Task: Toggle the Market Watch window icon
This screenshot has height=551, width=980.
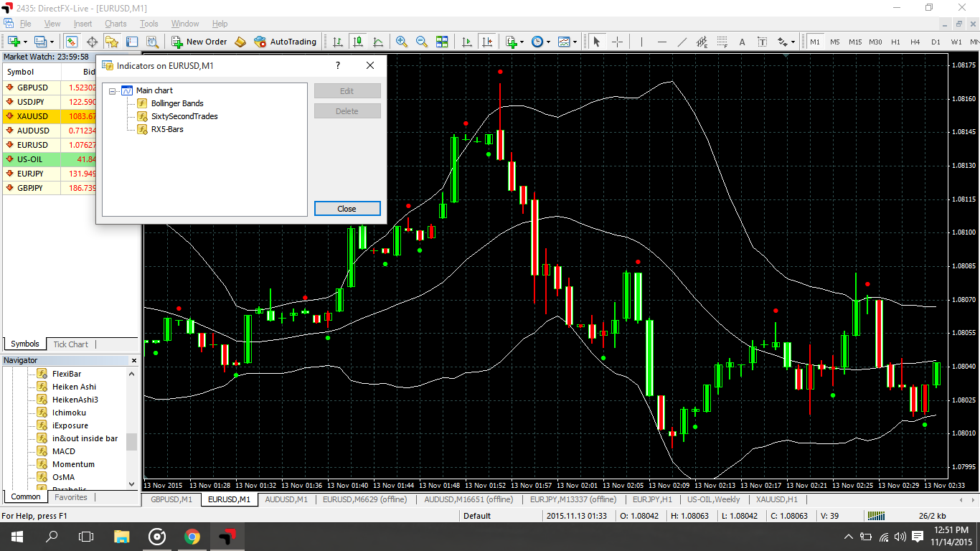Action: (72, 42)
